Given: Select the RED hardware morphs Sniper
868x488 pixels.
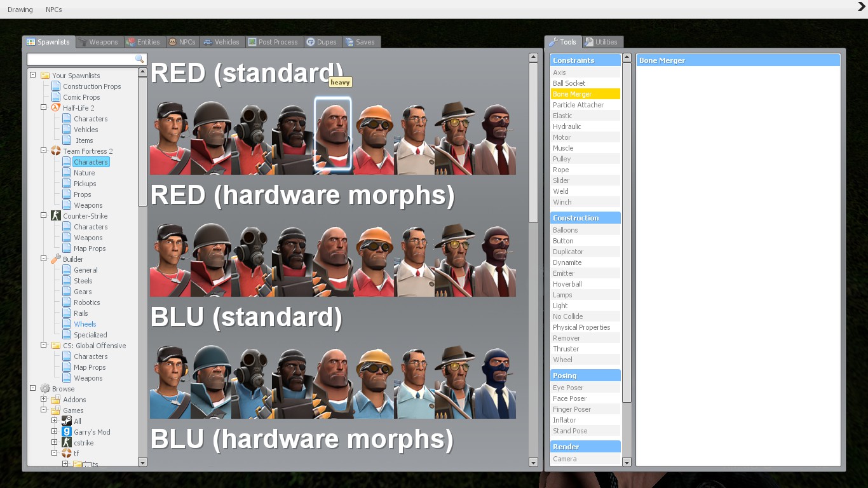Looking at the screenshot, I should click(x=455, y=259).
